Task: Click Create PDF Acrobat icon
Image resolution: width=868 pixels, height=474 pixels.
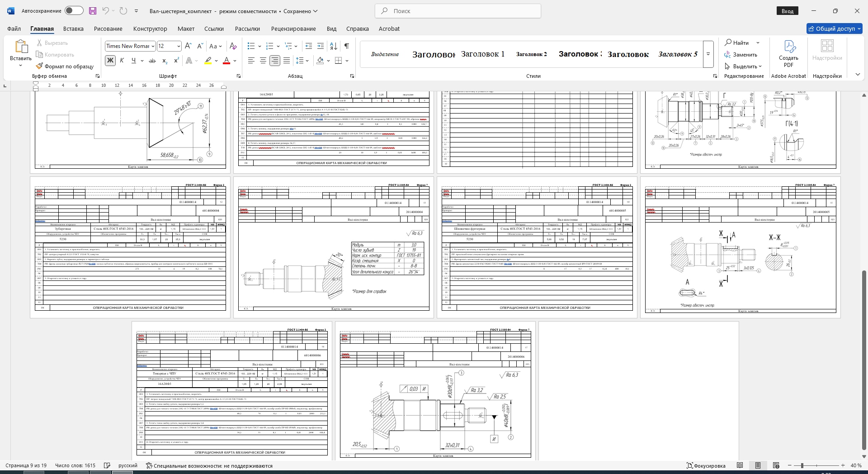Action: [x=788, y=54]
